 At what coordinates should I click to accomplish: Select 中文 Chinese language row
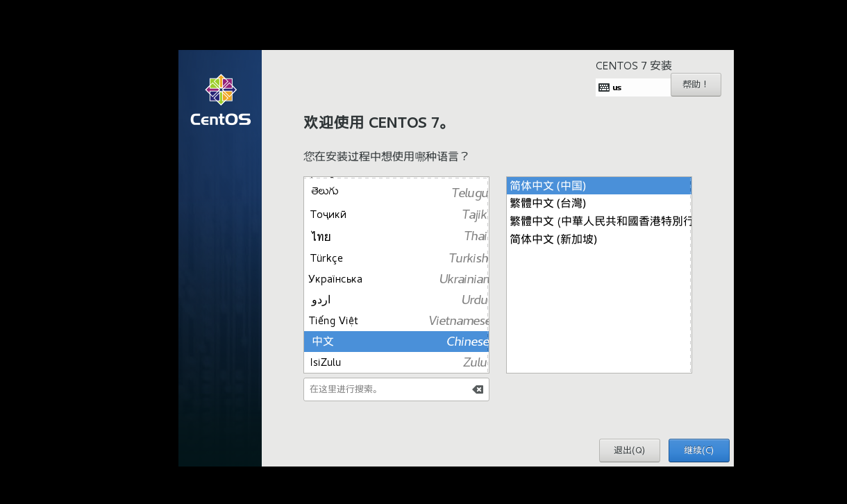pyautogui.click(x=396, y=342)
